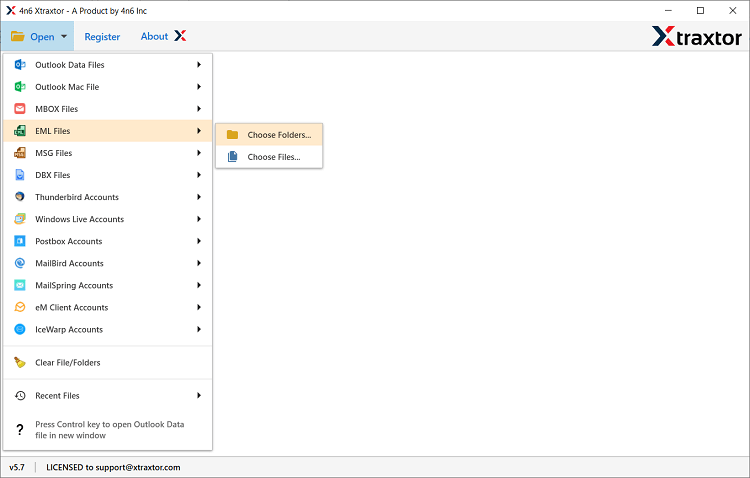750x478 pixels.
Task: Expand the MSG Files submenu arrow
Action: click(199, 153)
